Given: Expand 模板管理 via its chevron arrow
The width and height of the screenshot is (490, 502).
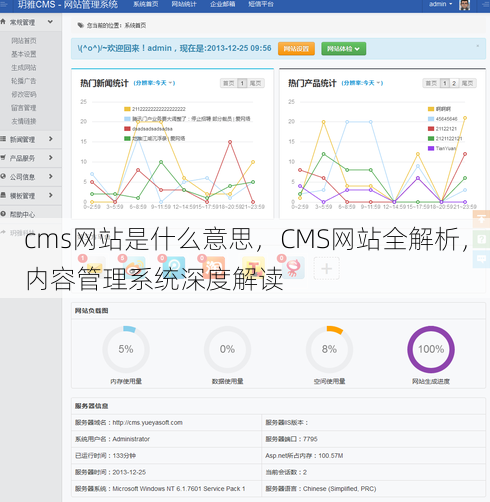Looking at the screenshot, I should pos(51,195).
